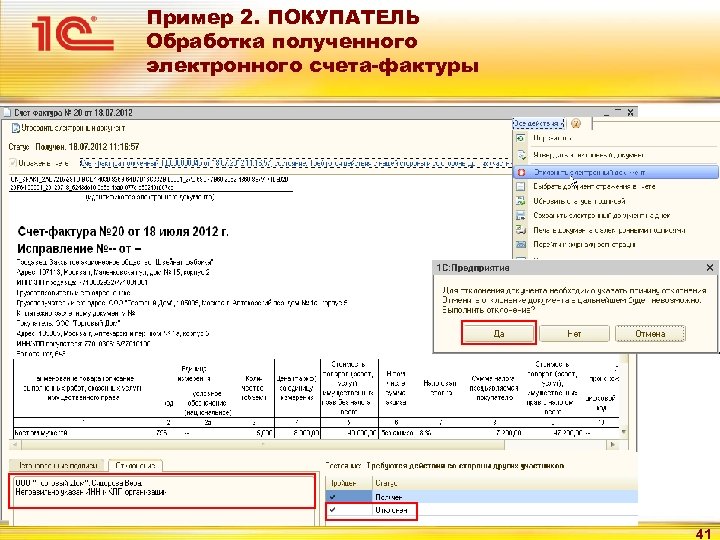Click the check mark in the Отклонен row
The width and height of the screenshot is (720, 540).
click(333, 510)
